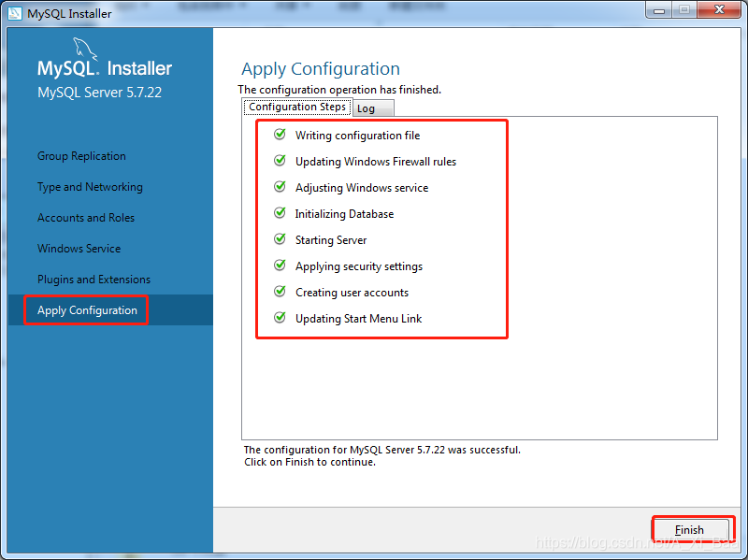Image resolution: width=748 pixels, height=560 pixels.
Task: Click the MySQL dolphin logo
Action: [84, 50]
